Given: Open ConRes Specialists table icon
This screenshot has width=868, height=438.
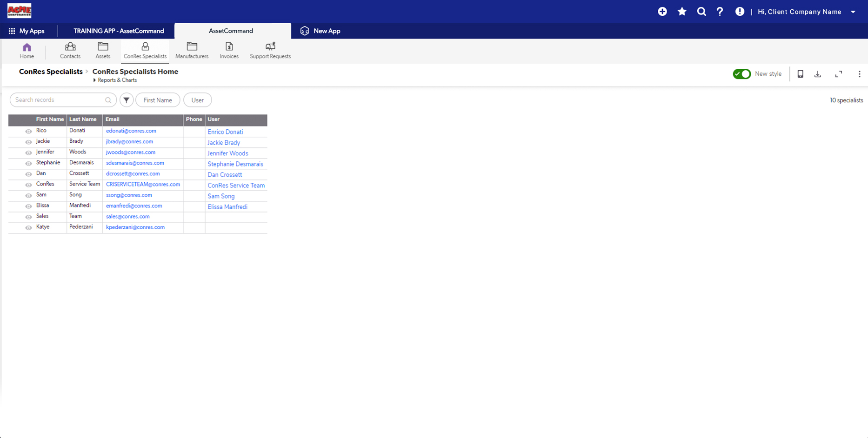Looking at the screenshot, I should (145, 46).
